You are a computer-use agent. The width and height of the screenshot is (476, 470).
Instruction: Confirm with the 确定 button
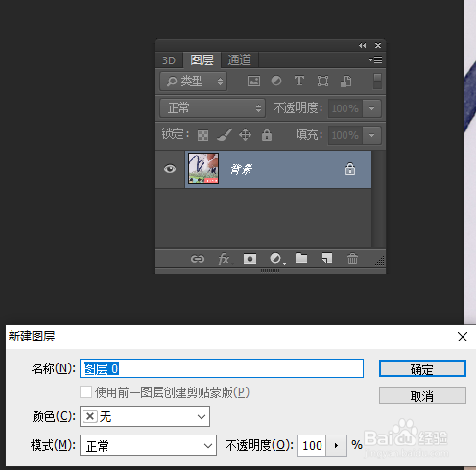tap(422, 368)
